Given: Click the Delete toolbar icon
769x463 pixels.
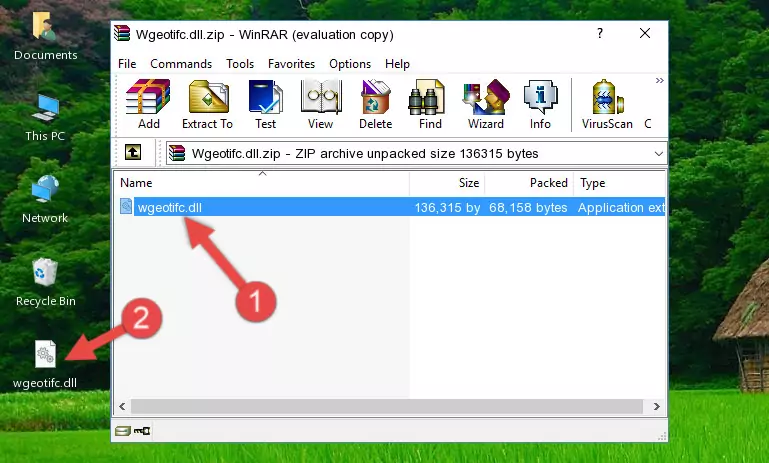Looking at the screenshot, I should [x=375, y=104].
